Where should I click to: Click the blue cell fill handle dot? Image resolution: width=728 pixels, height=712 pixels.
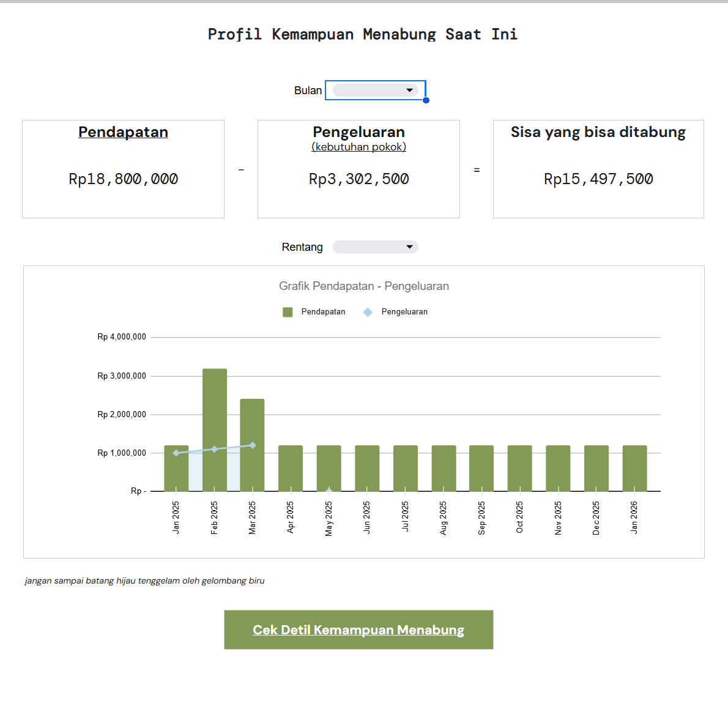click(x=426, y=100)
